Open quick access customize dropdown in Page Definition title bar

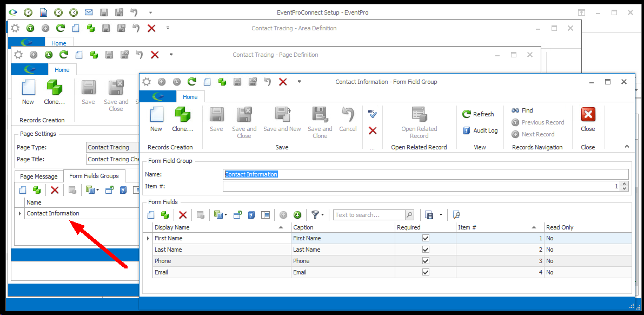[171, 55]
